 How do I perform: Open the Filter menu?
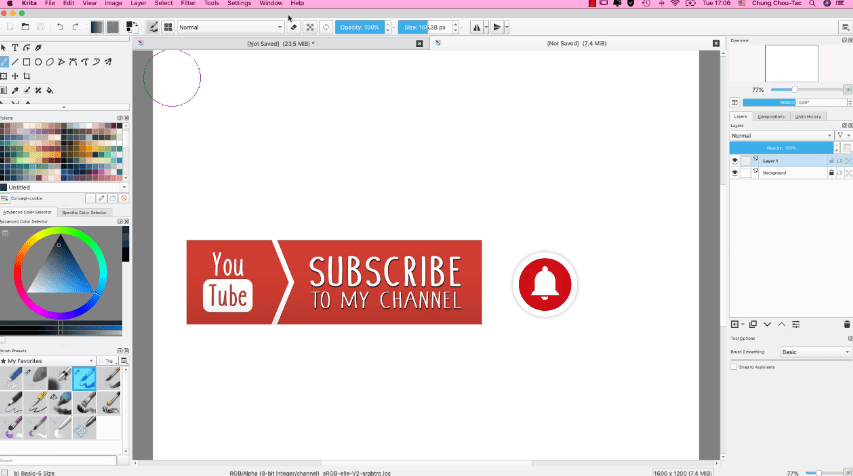pyautogui.click(x=188, y=3)
